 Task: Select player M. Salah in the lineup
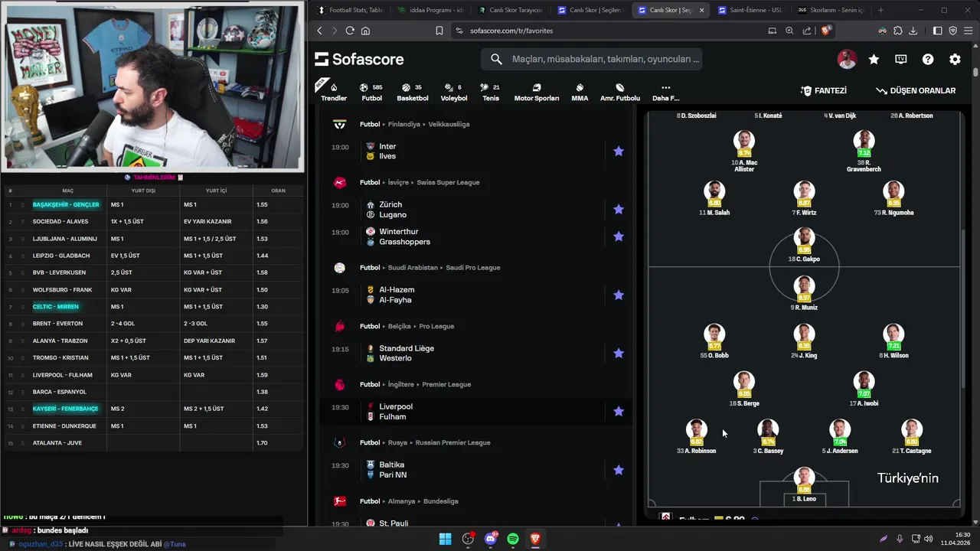714,198
